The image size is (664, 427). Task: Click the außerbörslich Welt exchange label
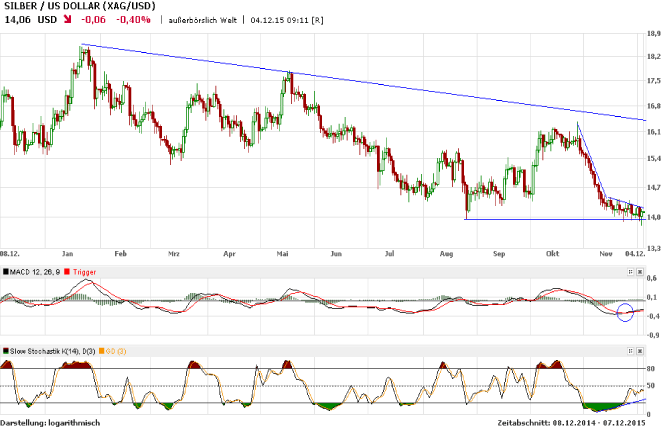pyautogui.click(x=203, y=19)
